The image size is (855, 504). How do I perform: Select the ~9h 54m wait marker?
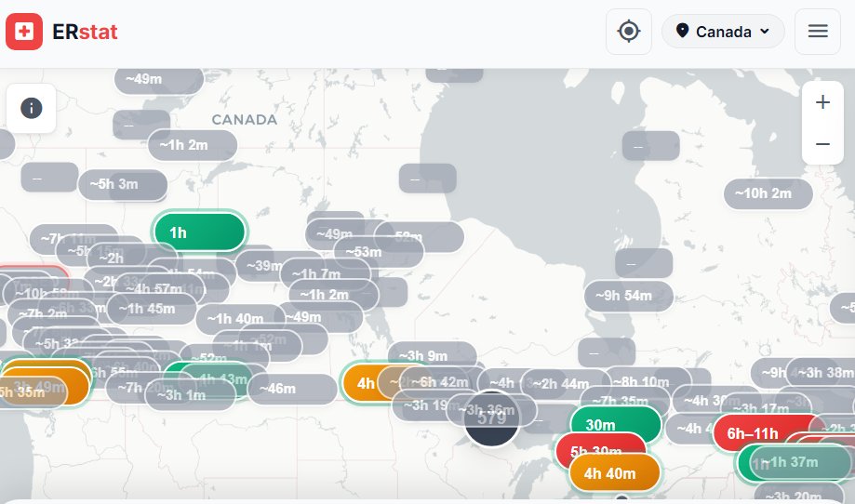click(628, 296)
